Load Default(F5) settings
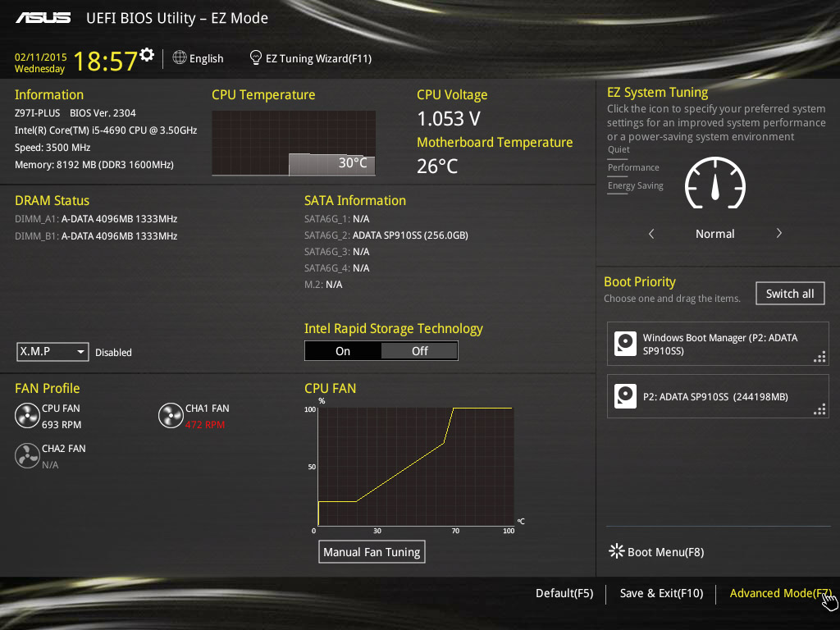Image resolution: width=840 pixels, height=630 pixels. point(564,593)
